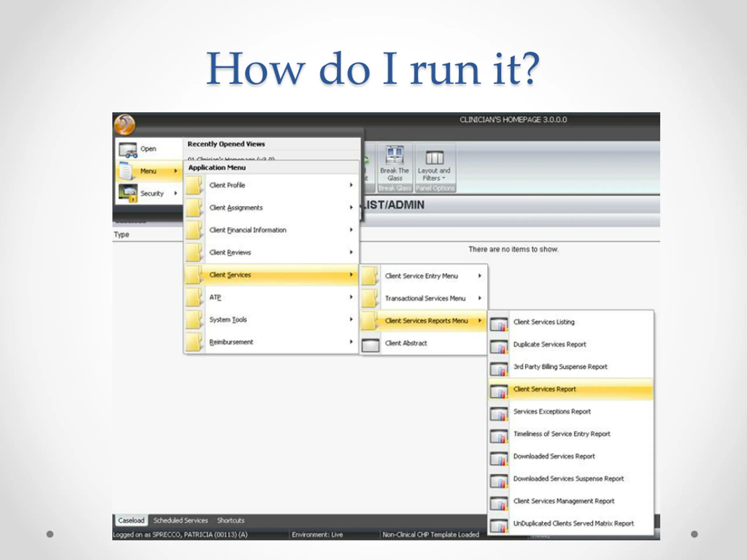Click the Client Services Listing report icon

click(499, 324)
